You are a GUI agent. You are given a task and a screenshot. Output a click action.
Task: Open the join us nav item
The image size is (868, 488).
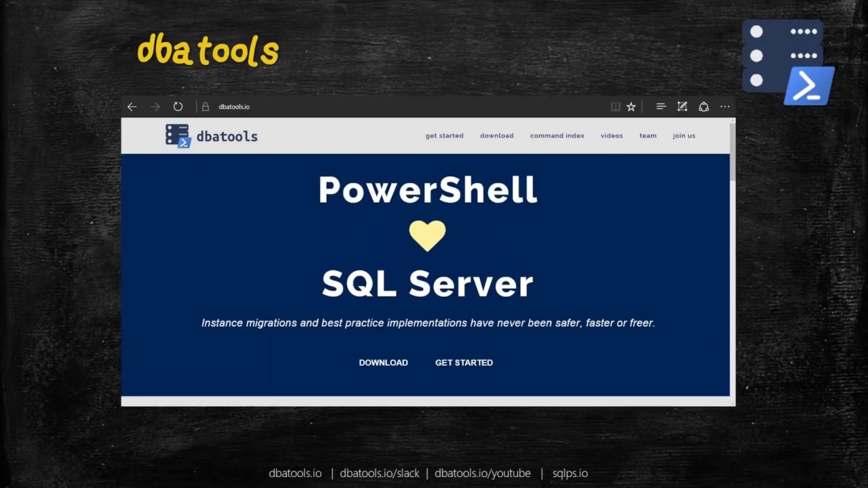point(684,136)
